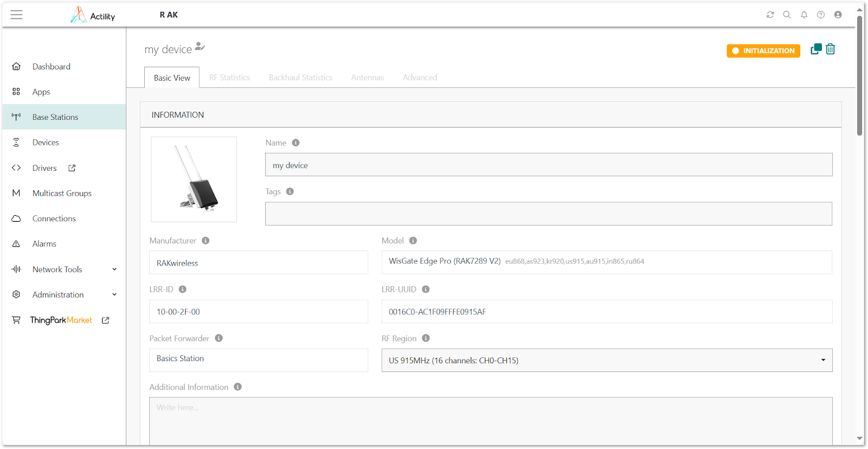This screenshot has height=449, width=868.
Task: Switch to the RF Statistics tab
Action: pyautogui.click(x=229, y=78)
